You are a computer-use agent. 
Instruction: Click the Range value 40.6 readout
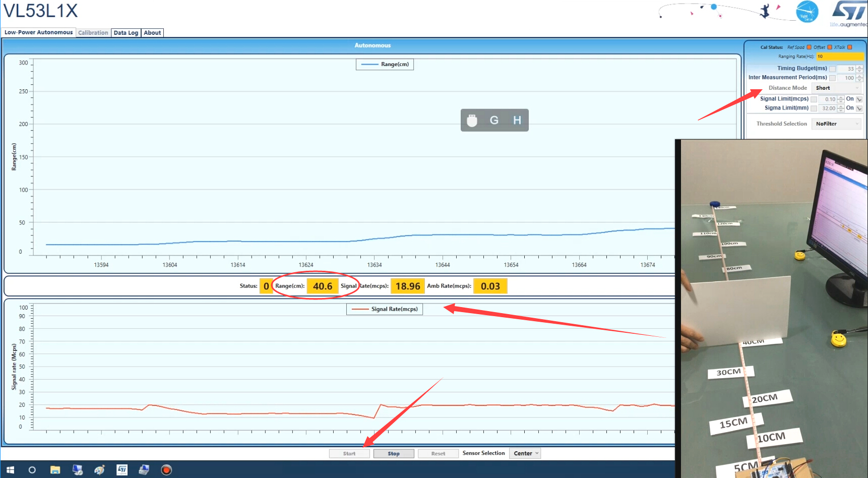(x=323, y=286)
